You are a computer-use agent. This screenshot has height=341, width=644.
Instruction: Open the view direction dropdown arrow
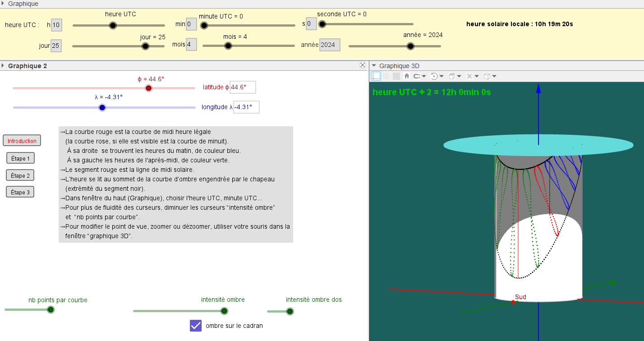coord(459,76)
